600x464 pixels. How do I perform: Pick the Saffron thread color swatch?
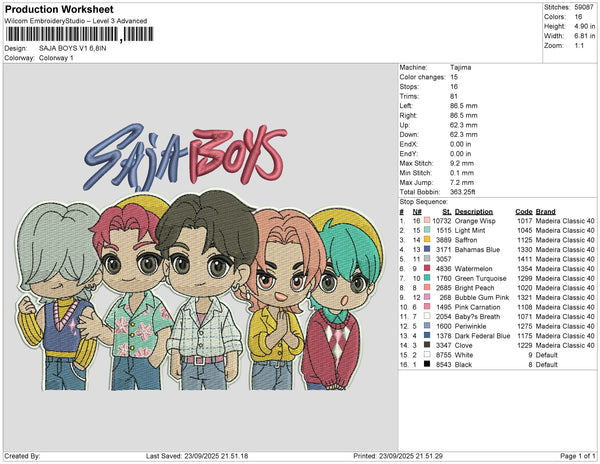(427, 240)
